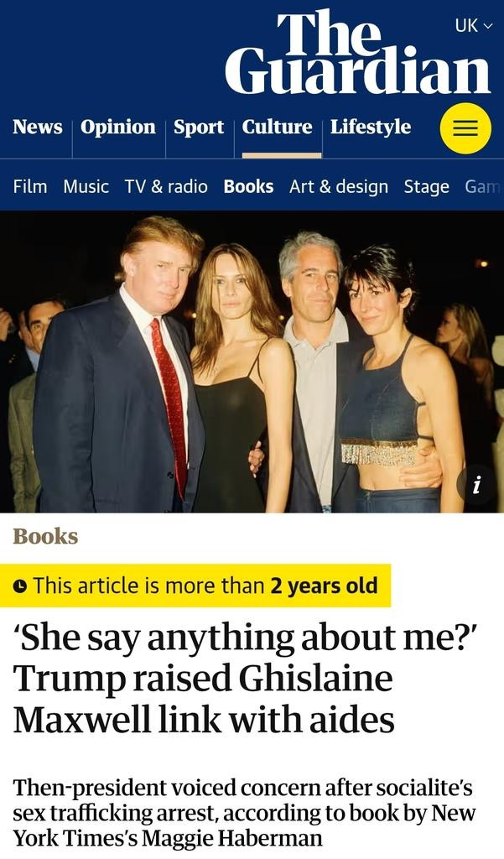Select the Books subnav item
504x859 pixels.
point(249,187)
